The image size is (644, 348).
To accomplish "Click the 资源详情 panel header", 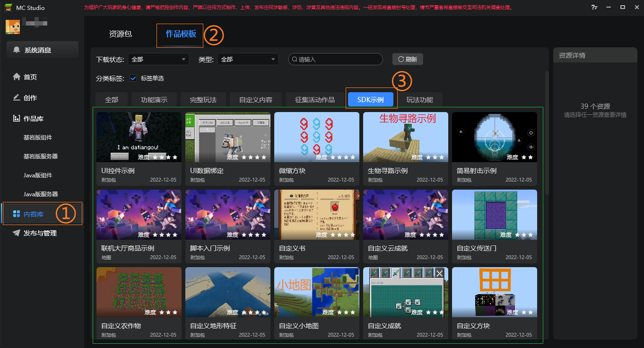I will (595, 55).
